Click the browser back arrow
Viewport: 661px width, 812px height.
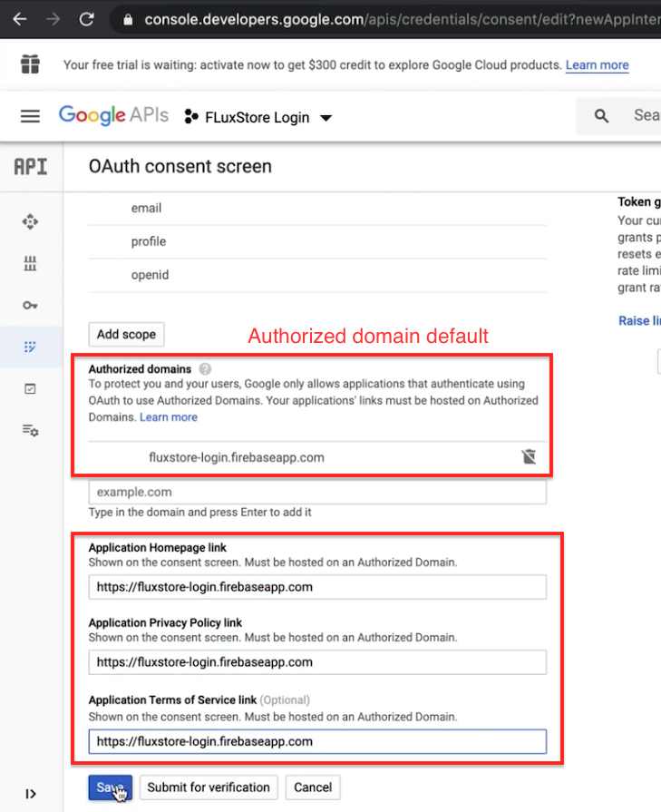(x=19, y=18)
